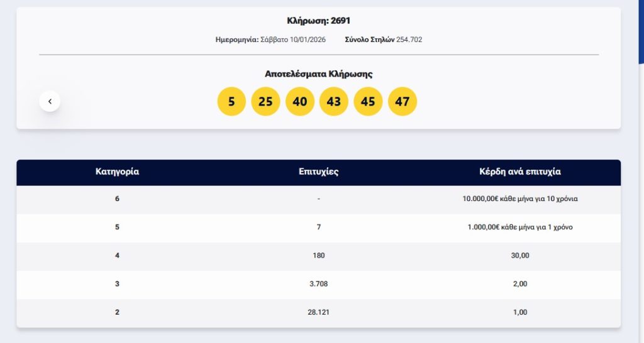The width and height of the screenshot is (644, 343).
Task: Select the yellow ball number 47
Action: point(402,101)
